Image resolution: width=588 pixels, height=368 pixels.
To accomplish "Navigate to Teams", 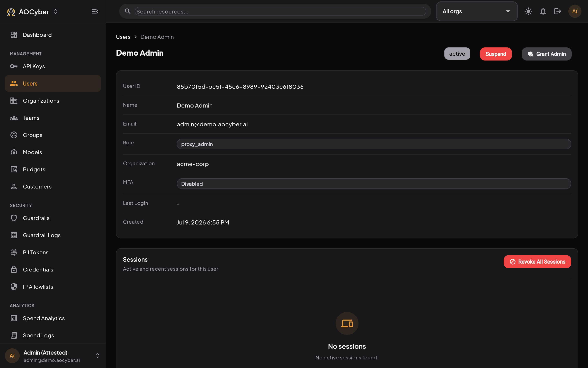I will point(53,118).
